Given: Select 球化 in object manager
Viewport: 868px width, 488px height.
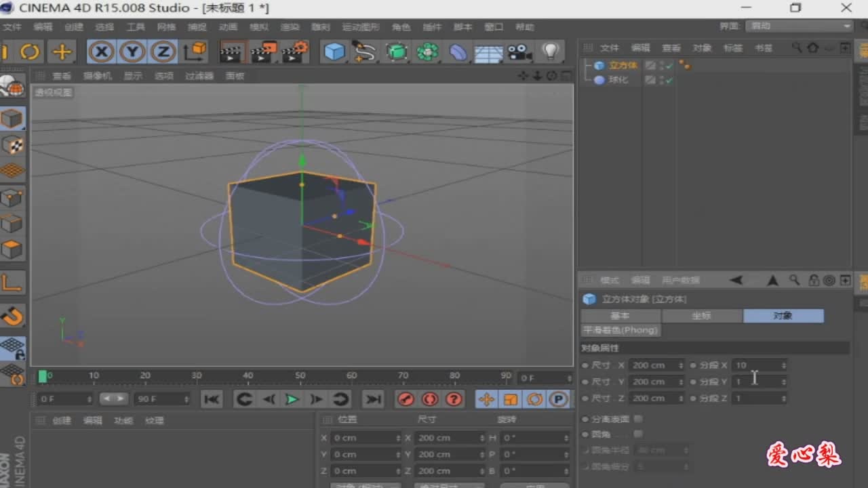Looking at the screenshot, I should (x=618, y=80).
